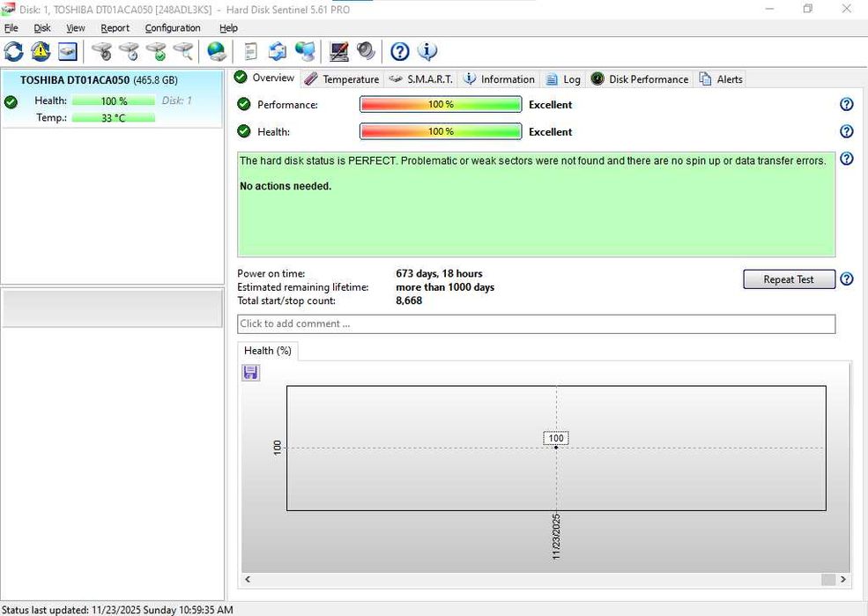This screenshot has width=868, height=616.
Task: Click the graph horizontal scrollbar thumb
Action: [828, 580]
